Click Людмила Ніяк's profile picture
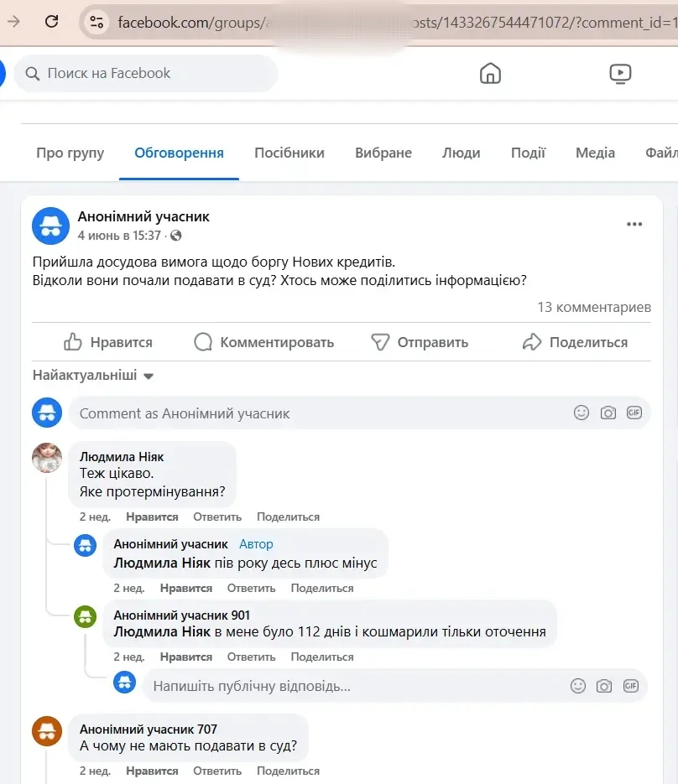Image resolution: width=678 pixels, height=784 pixels. click(47, 458)
